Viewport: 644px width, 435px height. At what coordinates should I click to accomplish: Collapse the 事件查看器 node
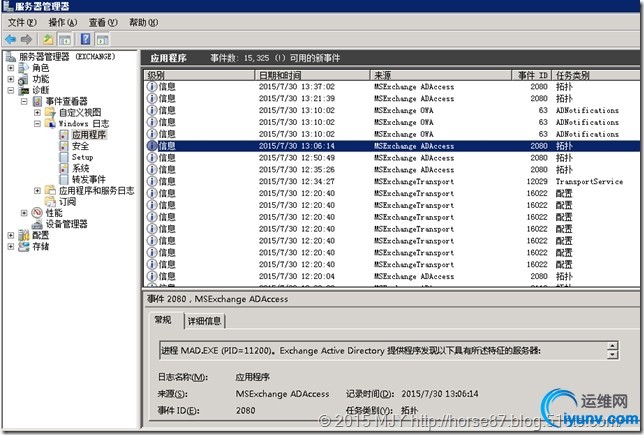(x=24, y=101)
